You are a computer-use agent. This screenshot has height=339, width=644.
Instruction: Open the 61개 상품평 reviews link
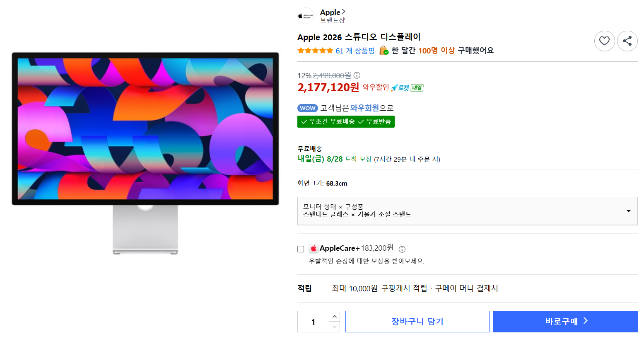tap(355, 51)
